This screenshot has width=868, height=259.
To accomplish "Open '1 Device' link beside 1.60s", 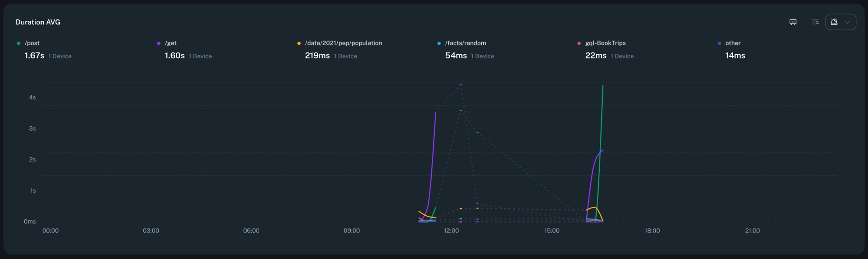I will tap(200, 56).
